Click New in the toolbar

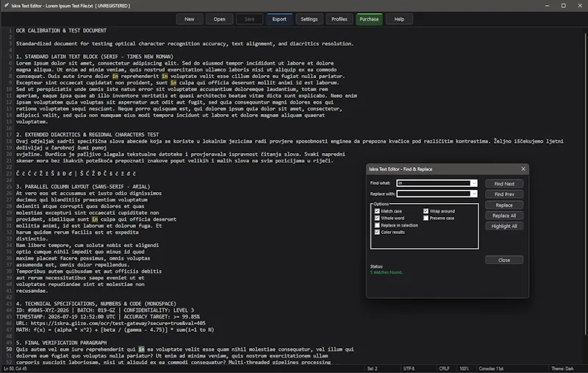coord(190,19)
